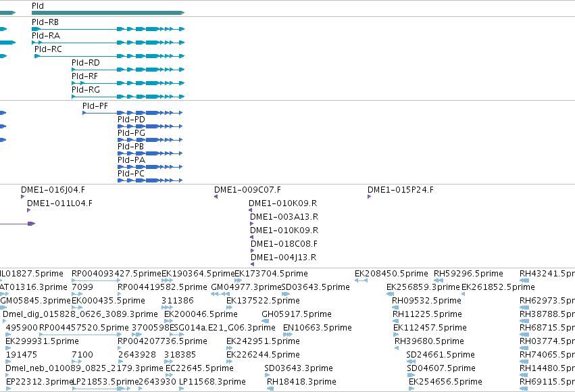Select the Pld gene bar
Image resolution: width=575 pixels, height=392 pixels.
pyautogui.click(x=108, y=13)
